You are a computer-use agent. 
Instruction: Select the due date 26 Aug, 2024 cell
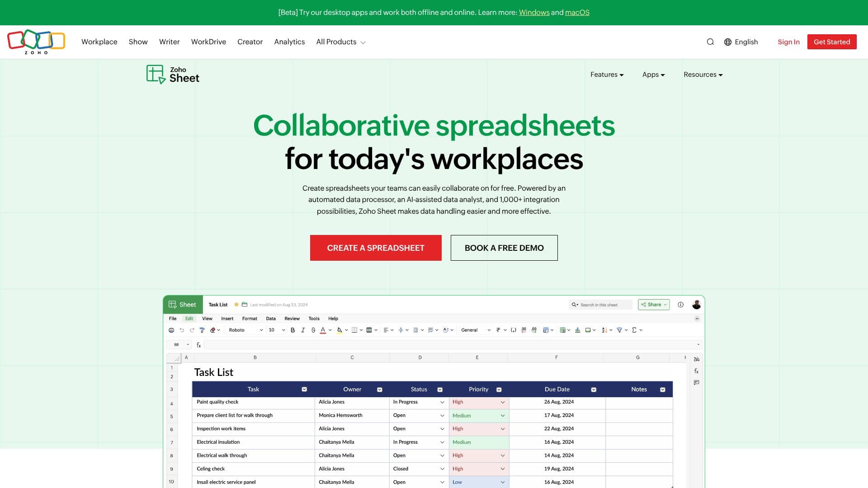pos(557,402)
